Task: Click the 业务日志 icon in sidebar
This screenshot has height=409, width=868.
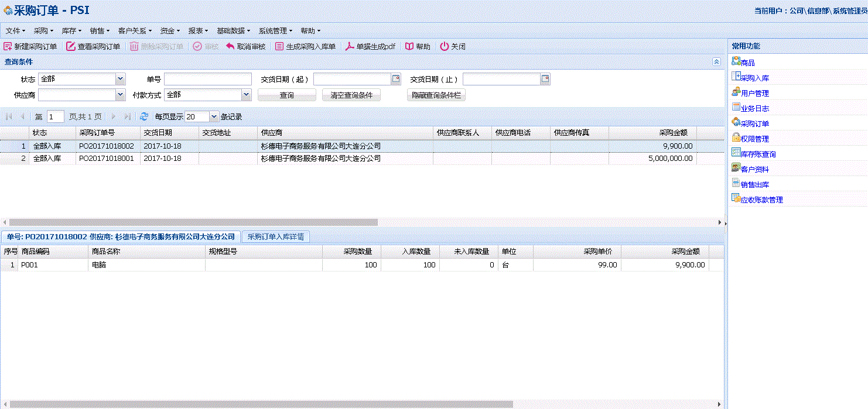Action: click(x=736, y=106)
